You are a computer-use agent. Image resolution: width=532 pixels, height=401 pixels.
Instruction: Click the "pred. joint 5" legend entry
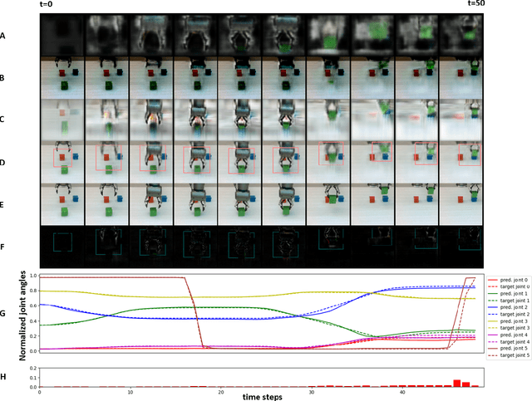tap(508, 349)
